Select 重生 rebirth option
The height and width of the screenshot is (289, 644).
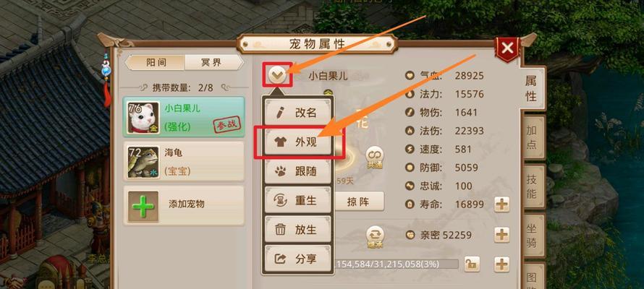[298, 200]
